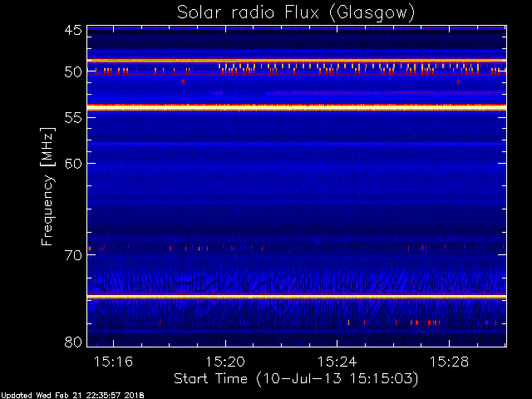Click the 70 MHz frequency tick label
Screen dimensions: 532x399
tap(72, 255)
